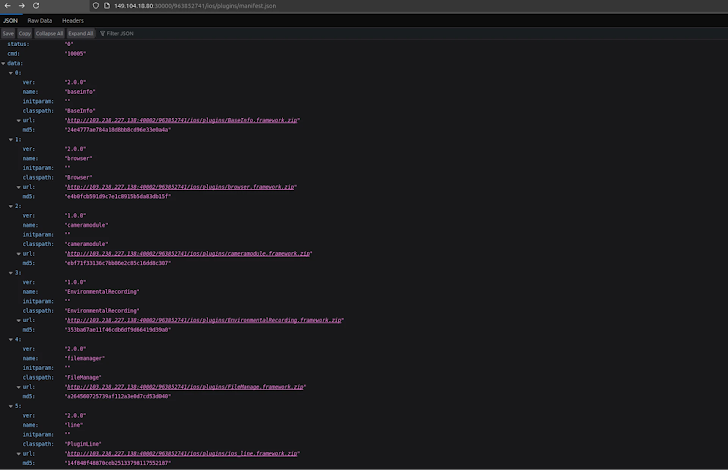
Task: Click the browser back arrow
Action: pyautogui.click(x=7, y=6)
